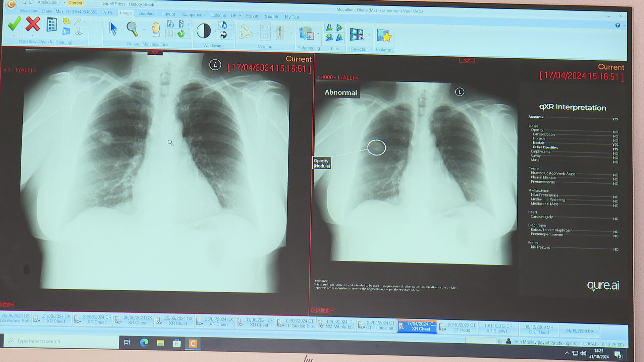Click the invert icon in Windowing group
This screenshot has height=362, width=644.
point(223,25)
